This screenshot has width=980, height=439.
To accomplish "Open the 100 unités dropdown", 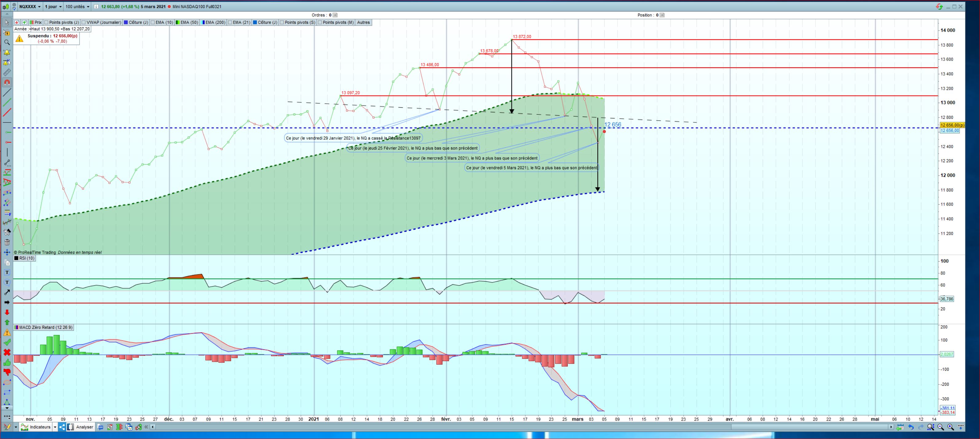I will 77,6.
